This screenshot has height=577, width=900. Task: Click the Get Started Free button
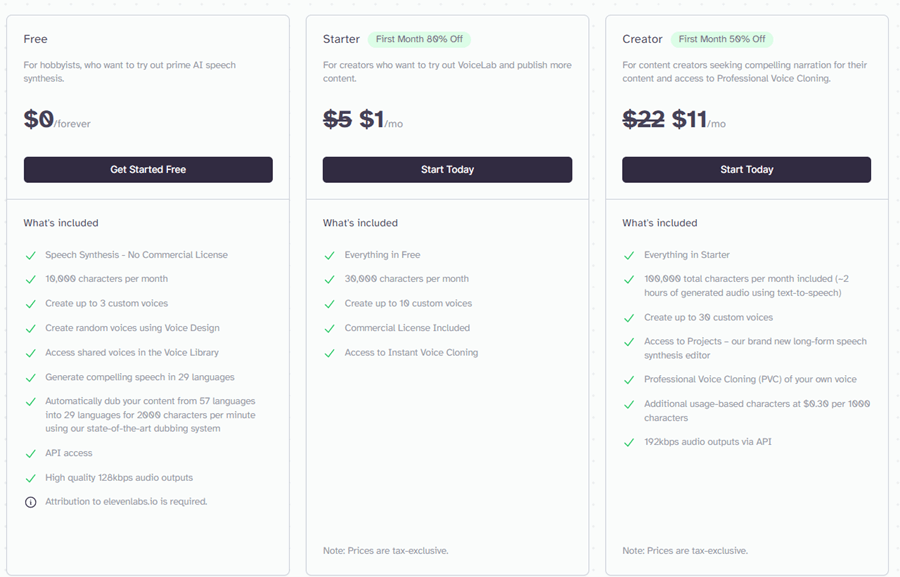point(148,169)
